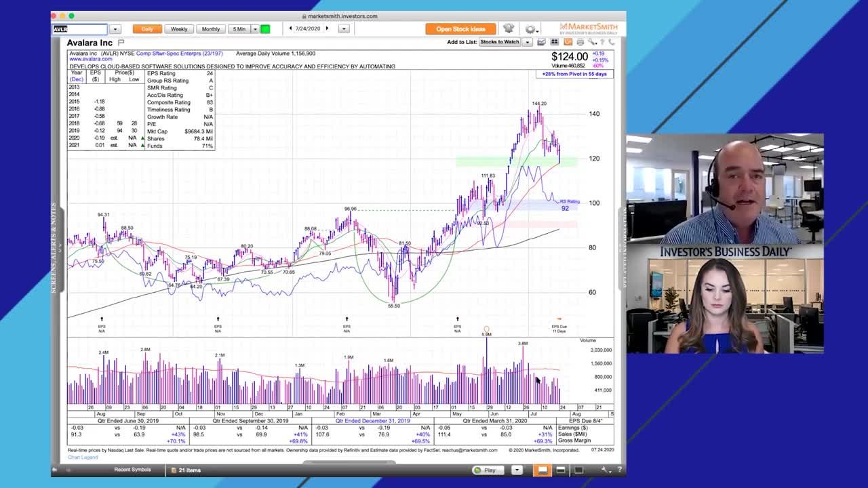
Task: Click the Recent Symbols tab
Action: 132,470
